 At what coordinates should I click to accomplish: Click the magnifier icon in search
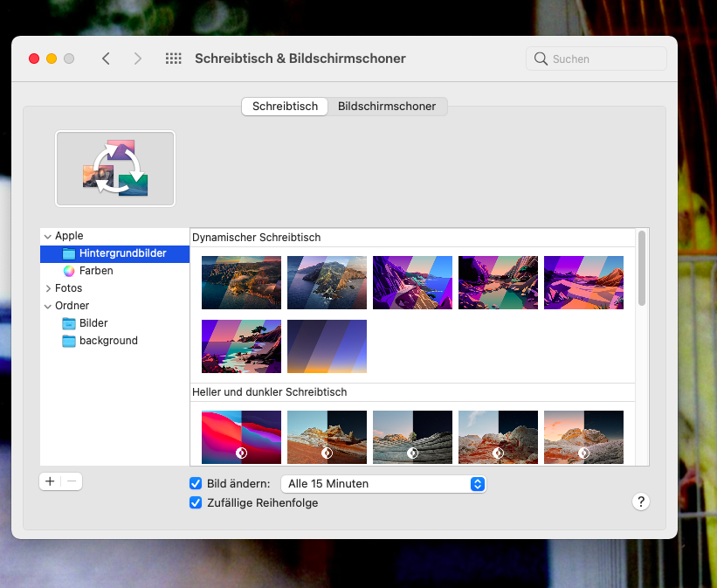[541, 59]
